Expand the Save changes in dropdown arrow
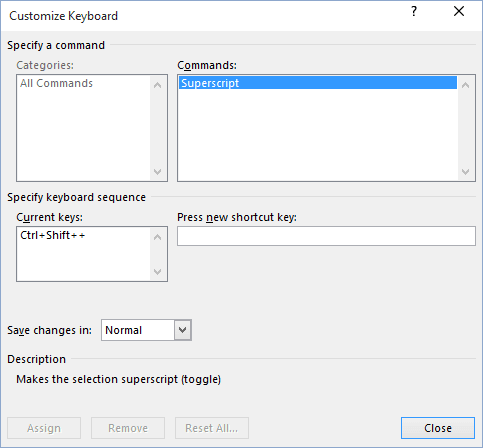Image resolution: width=483 pixels, height=448 pixels. (x=183, y=330)
